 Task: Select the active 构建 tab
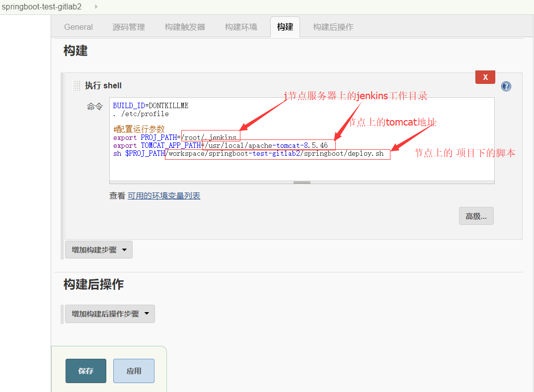tap(285, 27)
